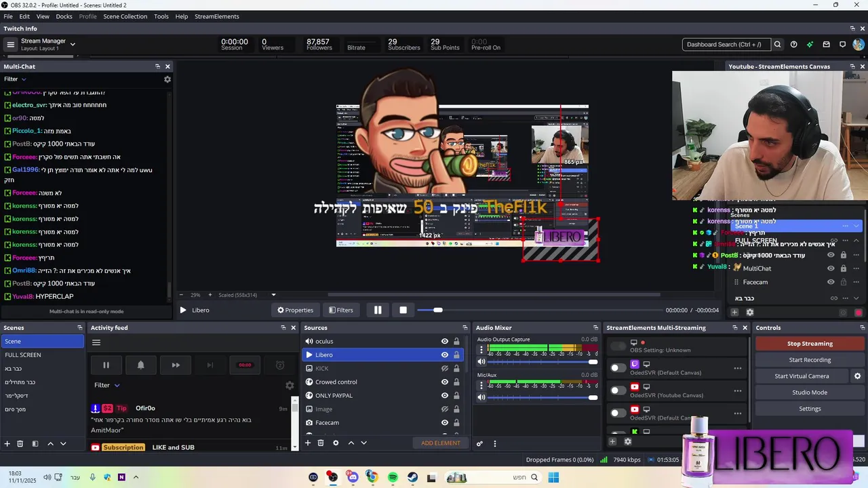
Task: Open the help question mark icon
Action: [794, 45]
